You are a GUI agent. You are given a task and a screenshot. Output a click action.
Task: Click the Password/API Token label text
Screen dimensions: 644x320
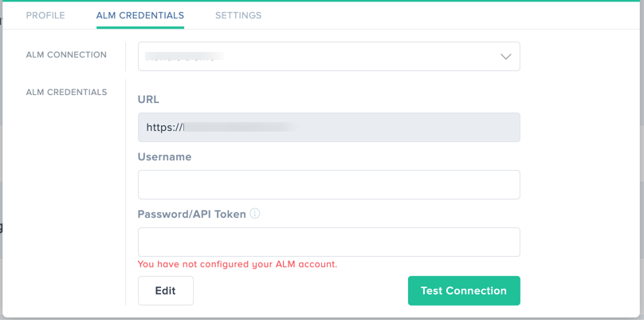[192, 214]
